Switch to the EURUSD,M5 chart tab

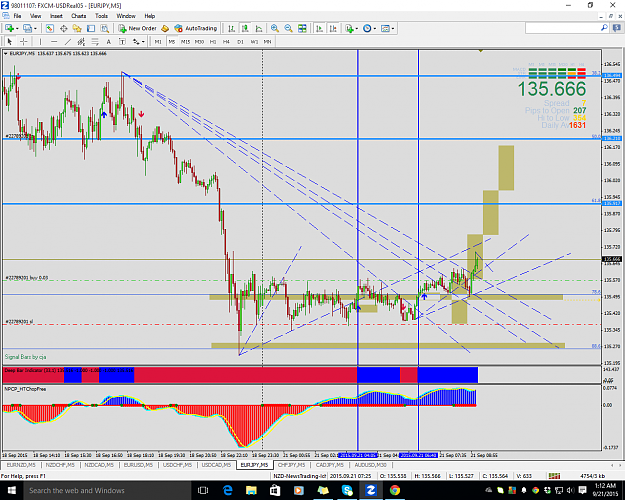coord(138,465)
